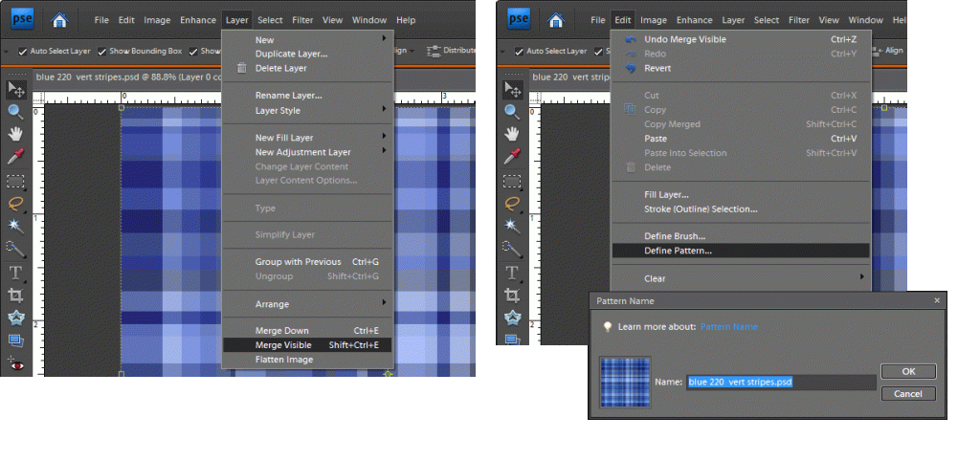The width and height of the screenshot is (980, 461).
Task: Click Cancel in the Pattern Name dialog
Action: [908, 393]
